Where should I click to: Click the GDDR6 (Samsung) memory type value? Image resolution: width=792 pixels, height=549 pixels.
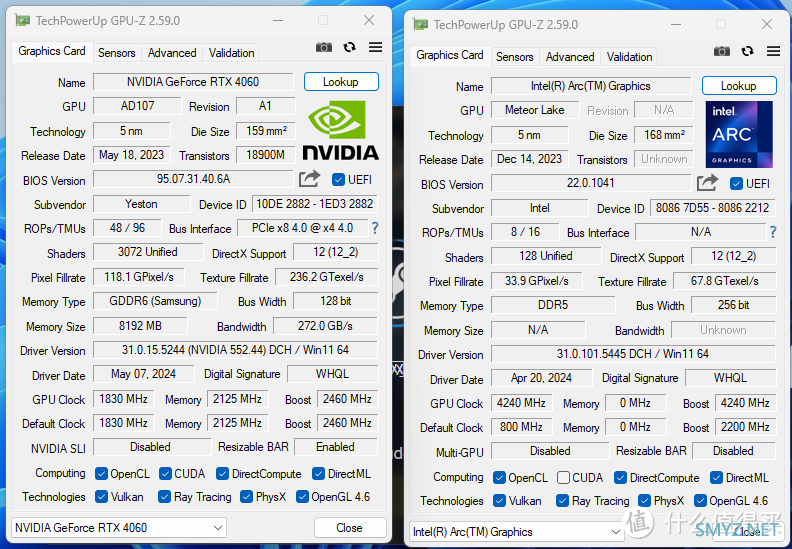[155, 302]
